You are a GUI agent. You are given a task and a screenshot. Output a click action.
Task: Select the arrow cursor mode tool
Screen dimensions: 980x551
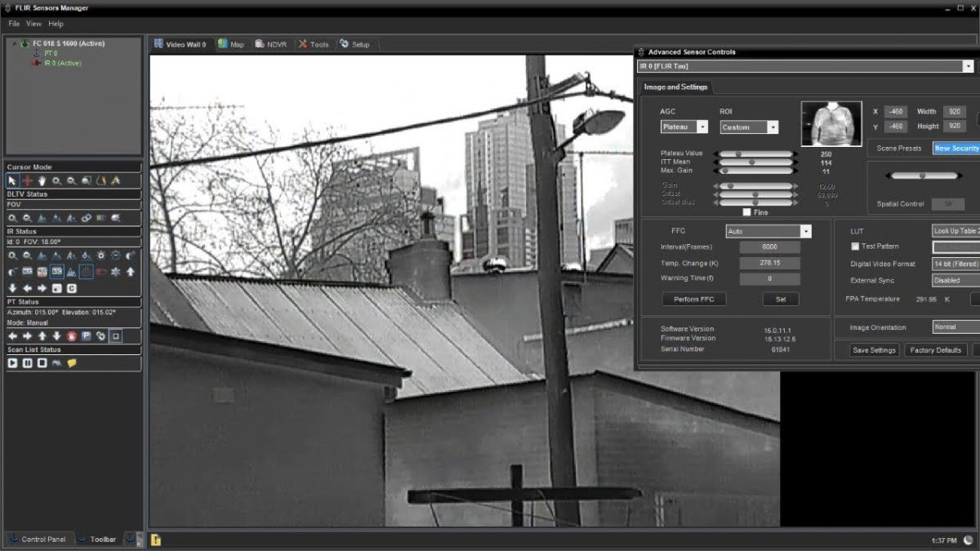(12, 180)
